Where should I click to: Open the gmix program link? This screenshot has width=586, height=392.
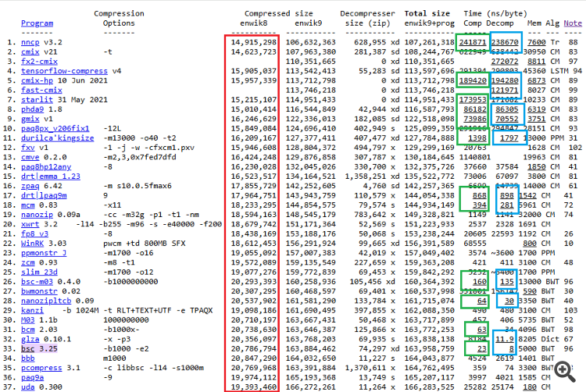coord(30,119)
